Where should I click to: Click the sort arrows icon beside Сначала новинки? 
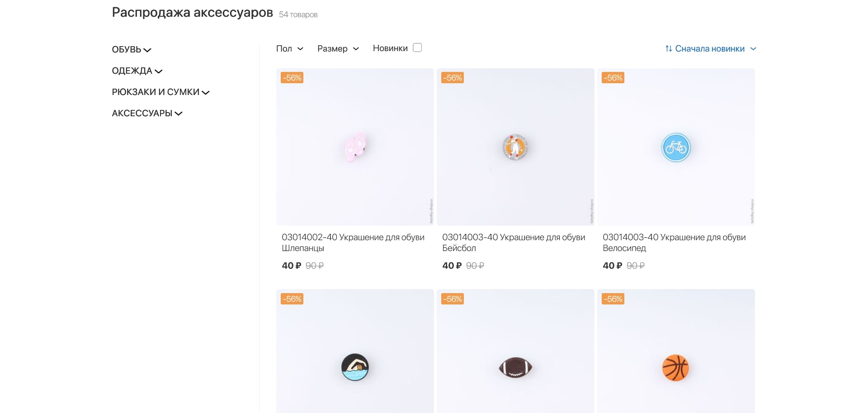668,49
